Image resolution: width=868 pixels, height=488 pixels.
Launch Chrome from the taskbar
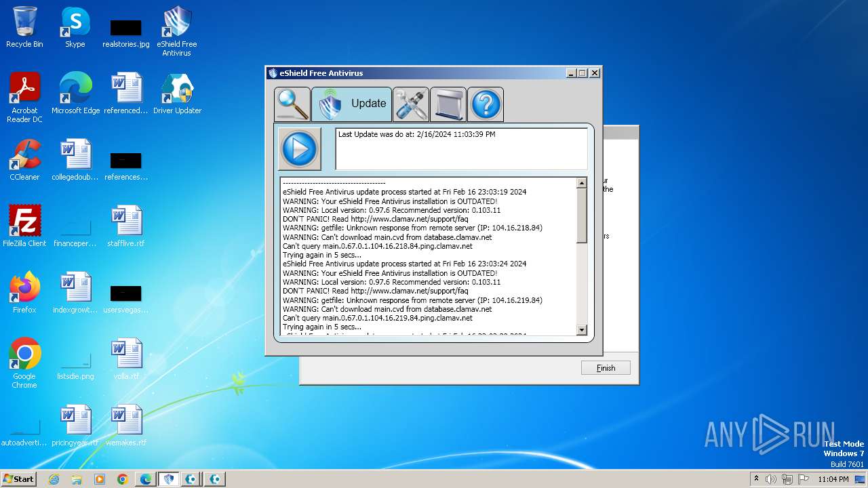coord(123,479)
